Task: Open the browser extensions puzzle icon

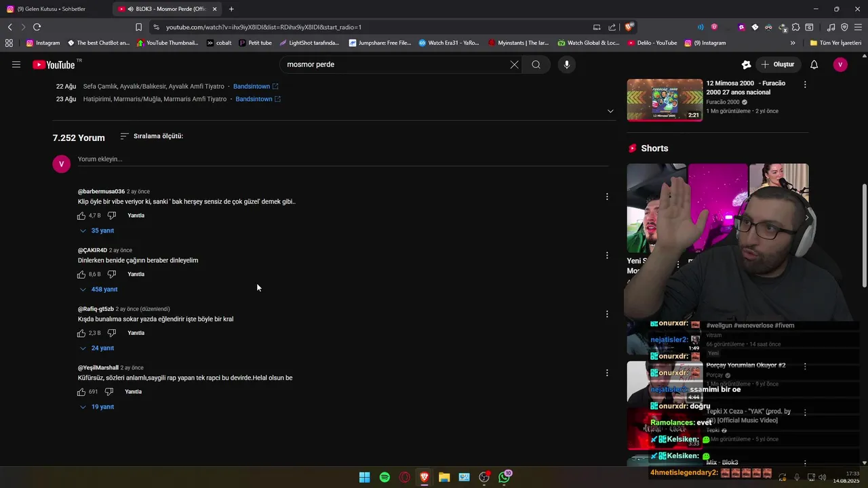Action: click(795, 27)
